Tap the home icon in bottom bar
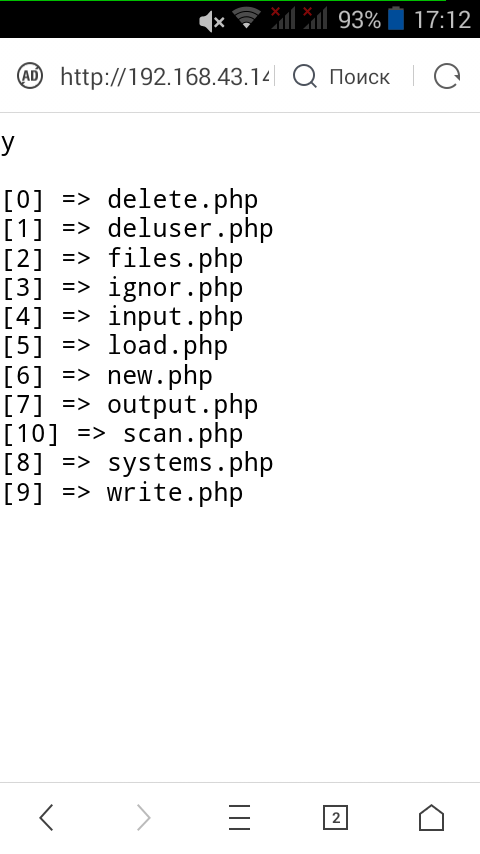 (431, 818)
